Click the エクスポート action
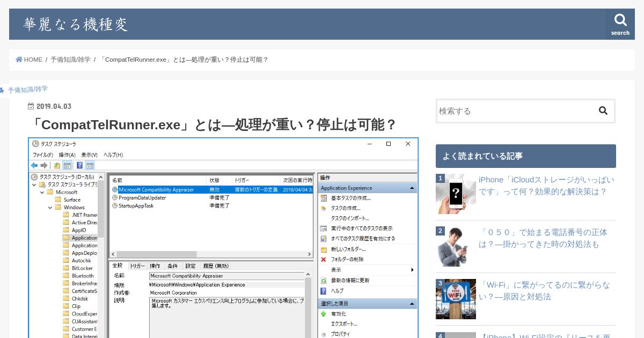This screenshot has height=338, width=644. click(x=344, y=324)
